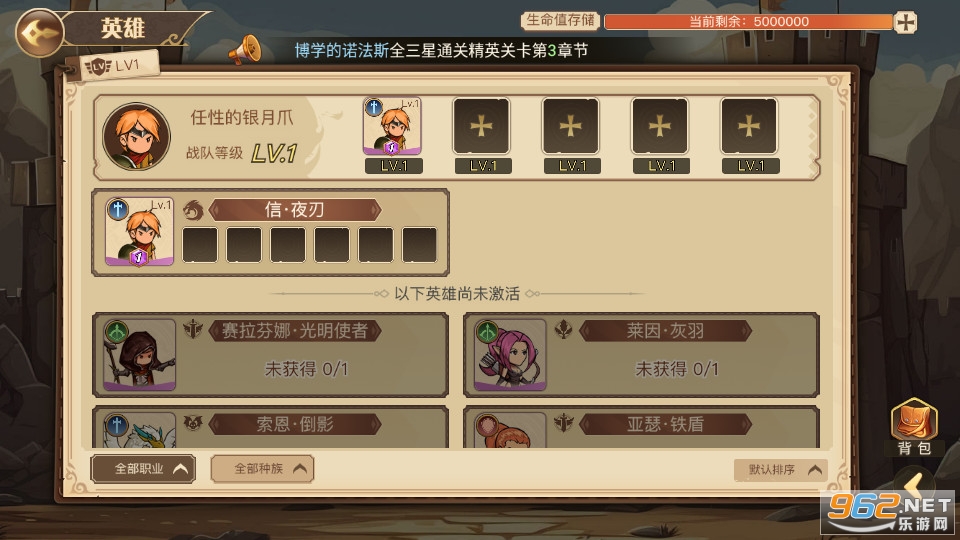Screen dimensions: 960x540
Task: Open the 赛拉芬娜·光明使者 locked hero entry
Action: [x=270, y=355]
